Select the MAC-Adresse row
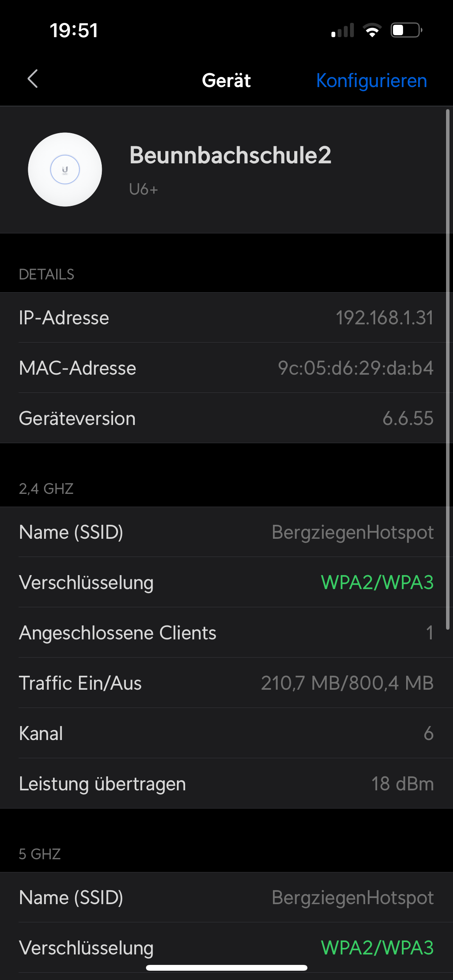This screenshot has height=980, width=453. 226,368
